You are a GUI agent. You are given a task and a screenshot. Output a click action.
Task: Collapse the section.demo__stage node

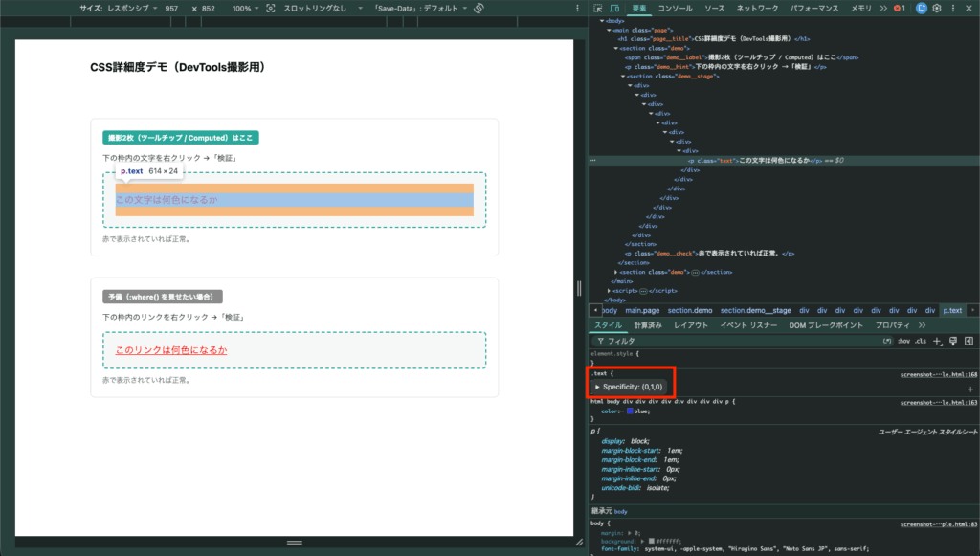point(623,77)
